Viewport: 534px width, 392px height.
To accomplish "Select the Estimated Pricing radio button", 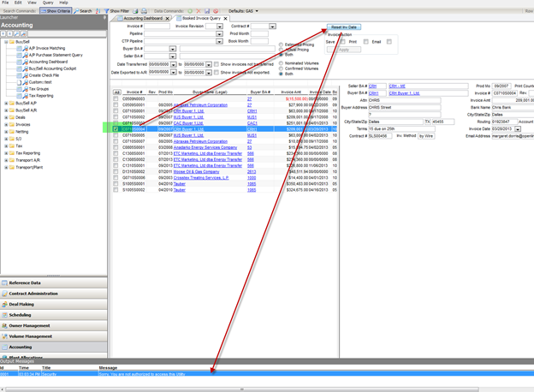I will click(282, 45).
